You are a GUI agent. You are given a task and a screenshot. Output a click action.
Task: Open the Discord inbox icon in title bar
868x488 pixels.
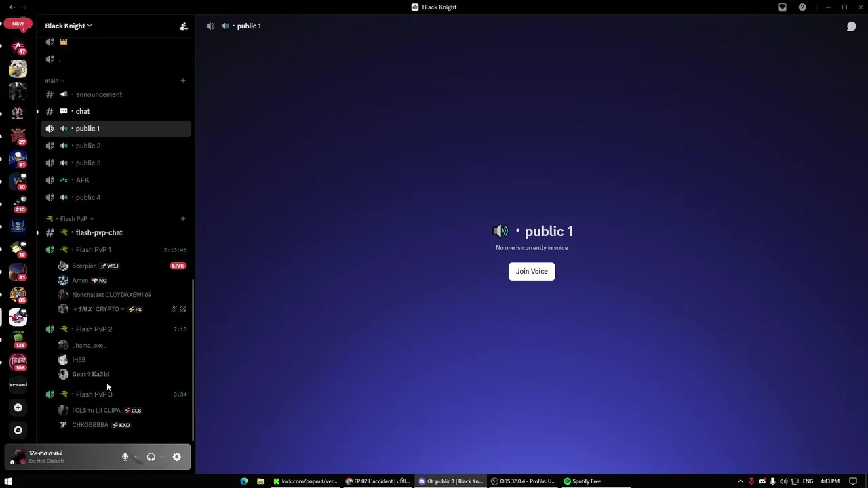point(783,7)
